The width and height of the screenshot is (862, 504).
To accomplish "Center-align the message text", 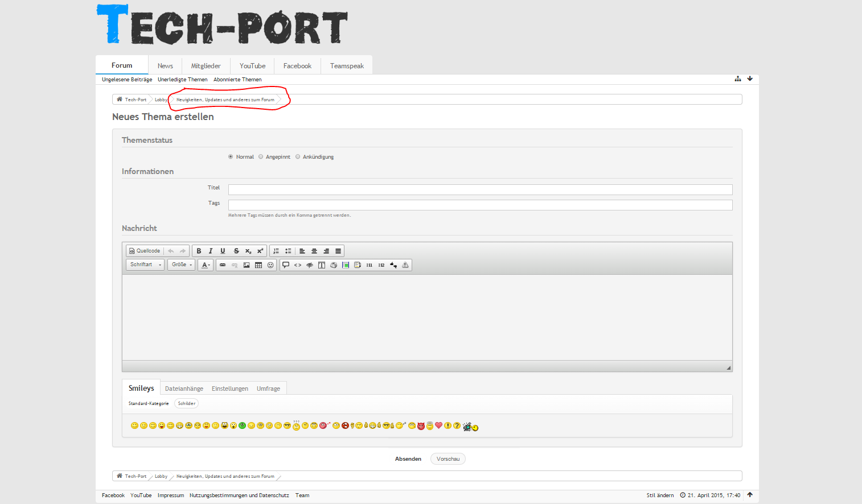I will coord(314,251).
